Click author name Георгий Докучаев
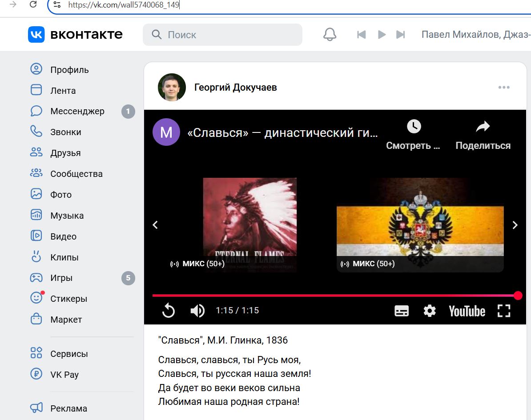The height and width of the screenshot is (420, 531). pyautogui.click(x=235, y=87)
